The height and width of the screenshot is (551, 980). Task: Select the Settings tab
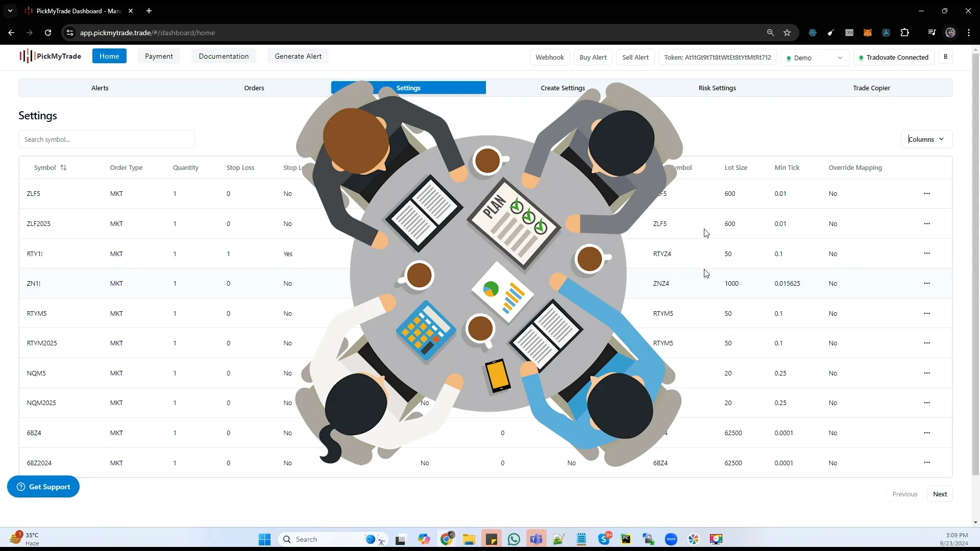(408, 87)
